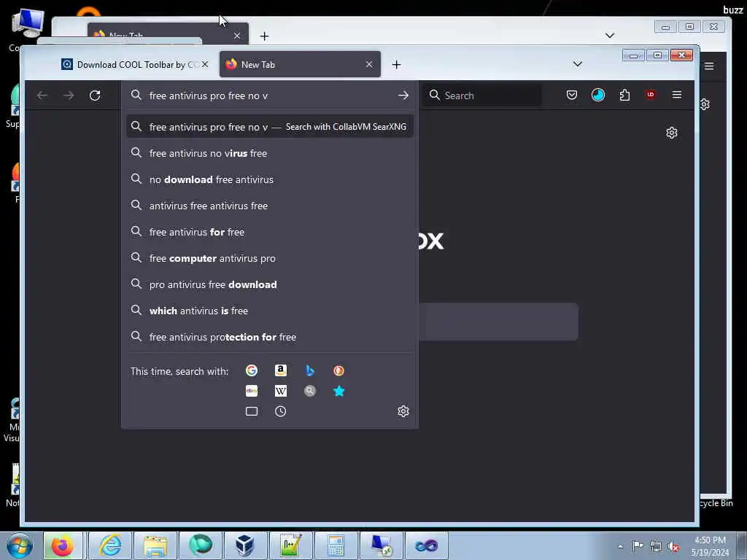The width and height of the screenshot is (747, 560).
Task: Open the gear icon in the background Firefox window
Action: (705, 104)
